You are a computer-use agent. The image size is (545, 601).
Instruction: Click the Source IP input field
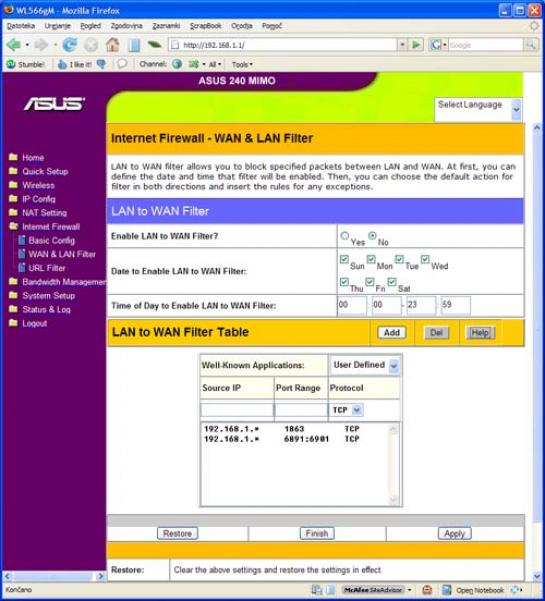(x=237, y=410)
